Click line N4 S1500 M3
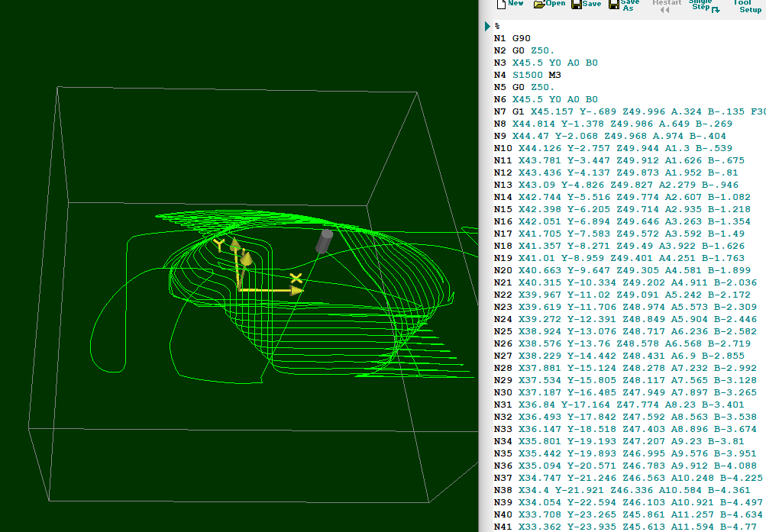 click(x=527, y=75)
